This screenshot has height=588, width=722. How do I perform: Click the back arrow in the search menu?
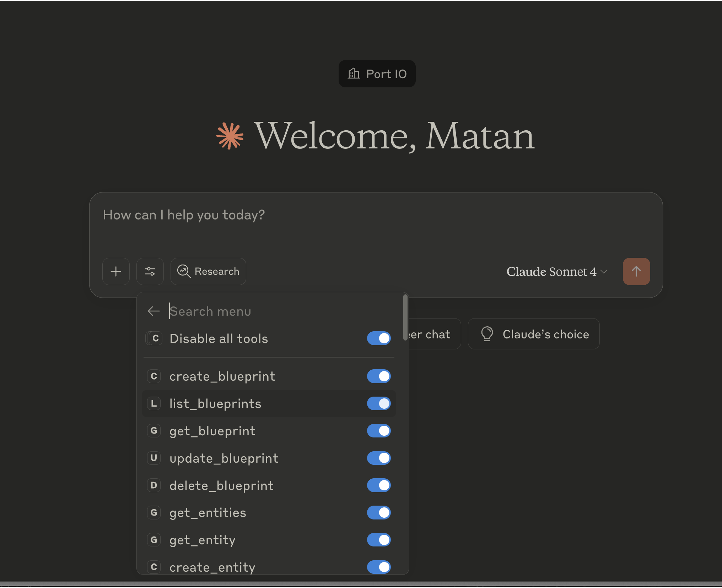click(x=153, y=311)
